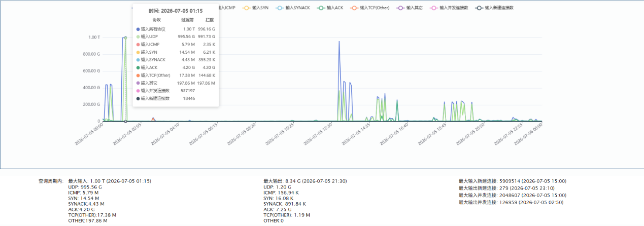The width and height of the screenshot is (644, 226).
Task: Click the 2026-07-06 00:00 x-axis label
Action: (528, 133)
